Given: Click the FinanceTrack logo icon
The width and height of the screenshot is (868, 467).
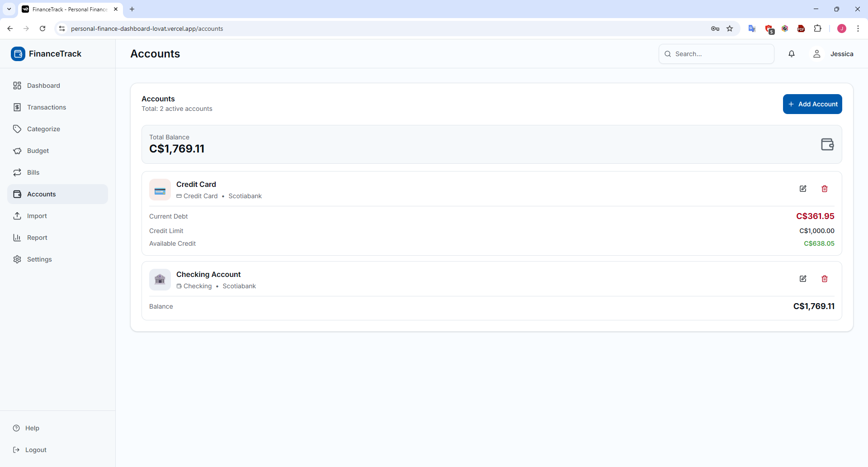Looking at the screenshot, I should pos(18,54).
